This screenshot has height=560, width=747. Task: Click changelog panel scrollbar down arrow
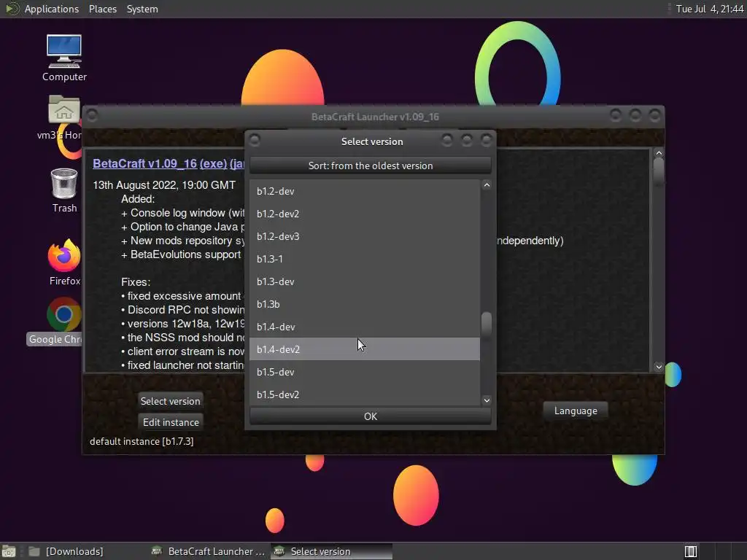[x=659, y=367]
